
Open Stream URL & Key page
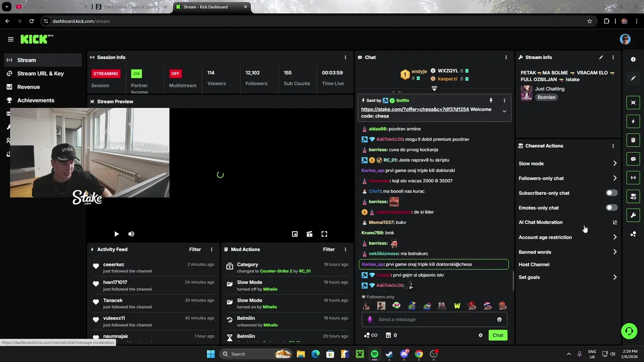(43, 73)
